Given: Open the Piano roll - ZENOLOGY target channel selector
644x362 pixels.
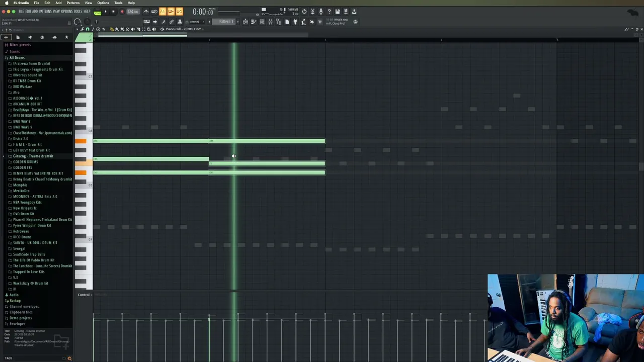Looking at the screenshot, I should [x=183, y=29].
